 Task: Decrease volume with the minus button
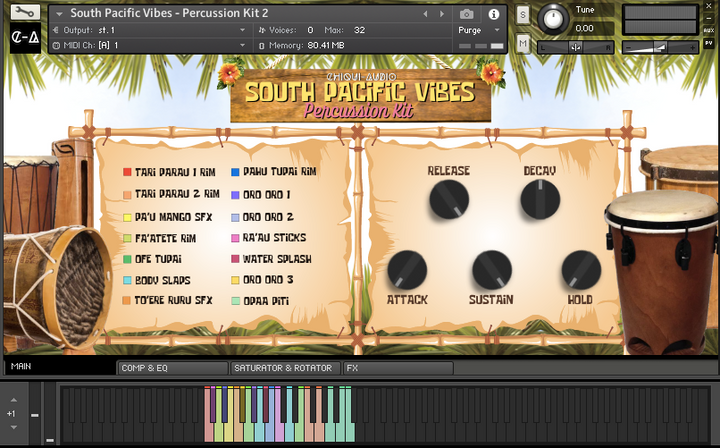[x=629, y=48]
